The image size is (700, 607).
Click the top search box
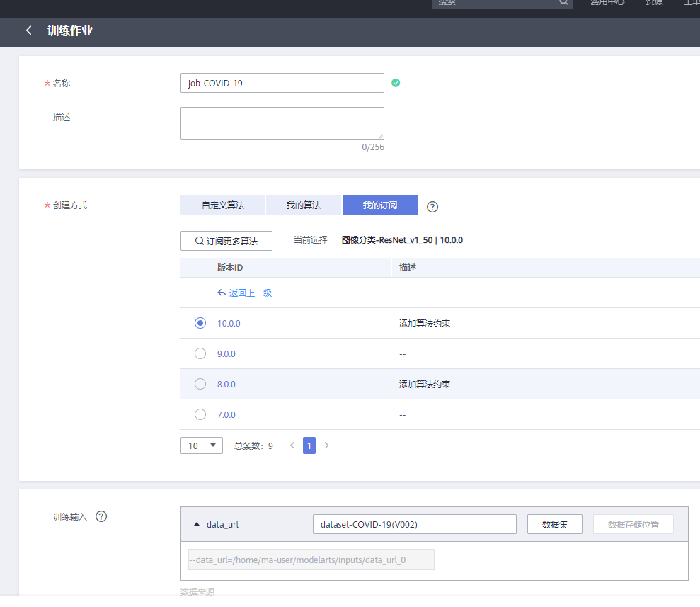coord(503,3)
